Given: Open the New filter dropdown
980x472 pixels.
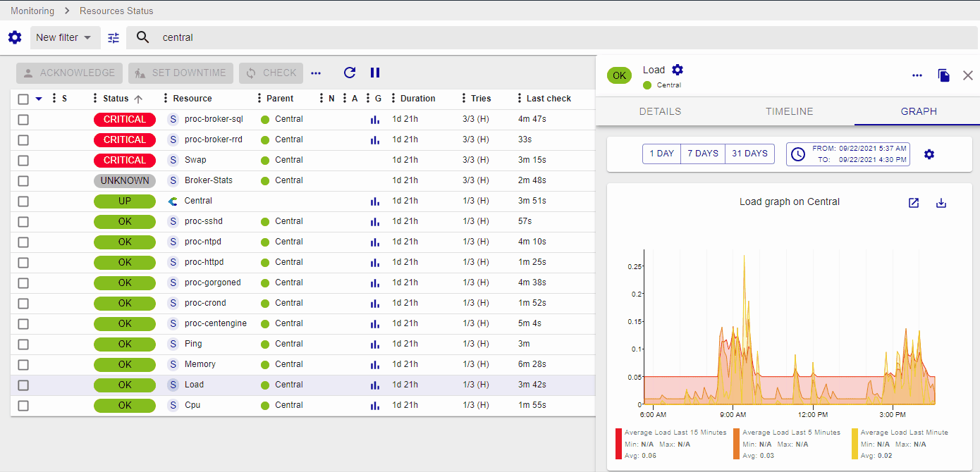Looking at the screenshot, I should (65, 38).
